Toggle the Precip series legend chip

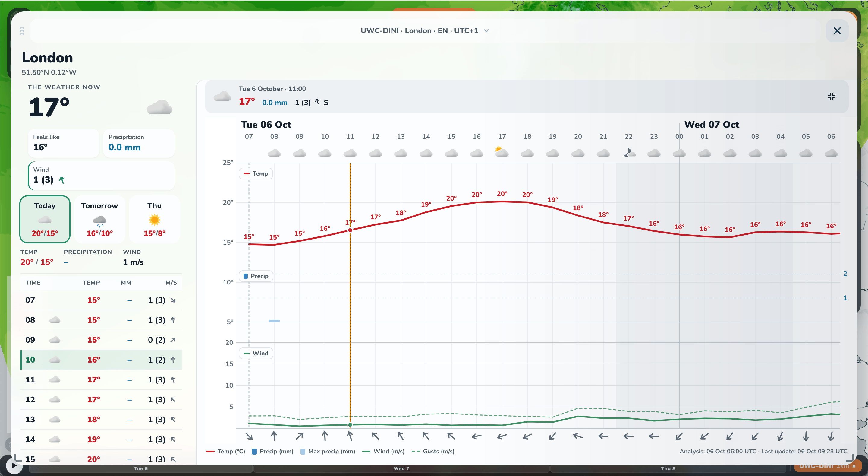click(256, 276)
